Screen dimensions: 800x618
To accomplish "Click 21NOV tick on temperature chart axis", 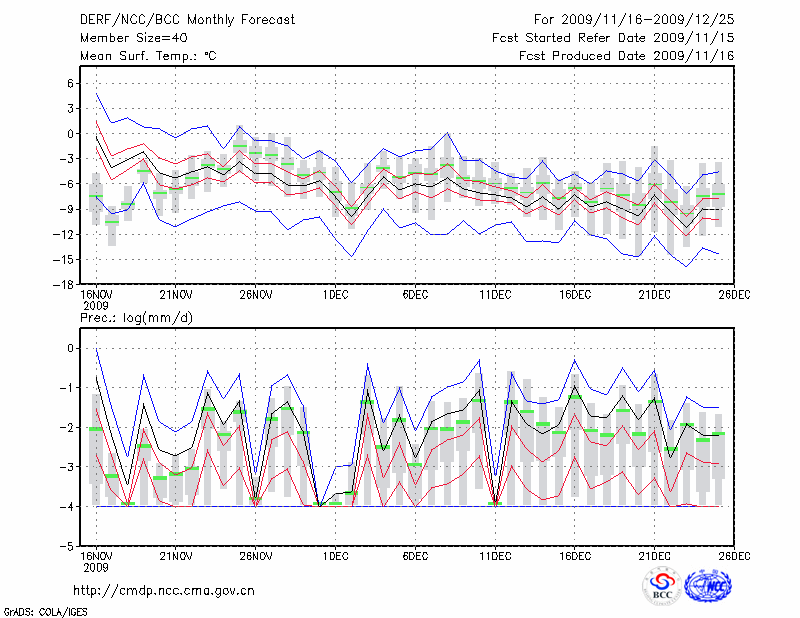I will click(x=175, y=294).
